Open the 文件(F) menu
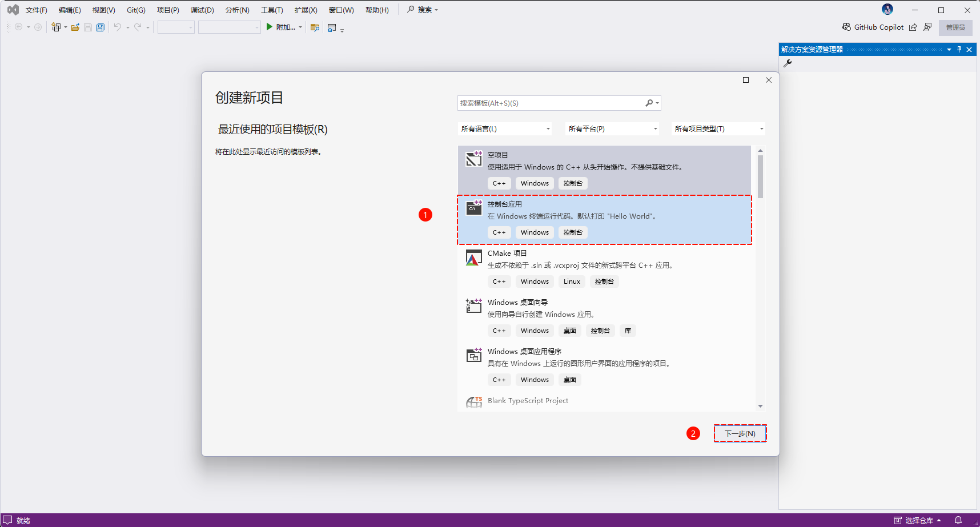980x527 pixels. (x=36, y=10)
